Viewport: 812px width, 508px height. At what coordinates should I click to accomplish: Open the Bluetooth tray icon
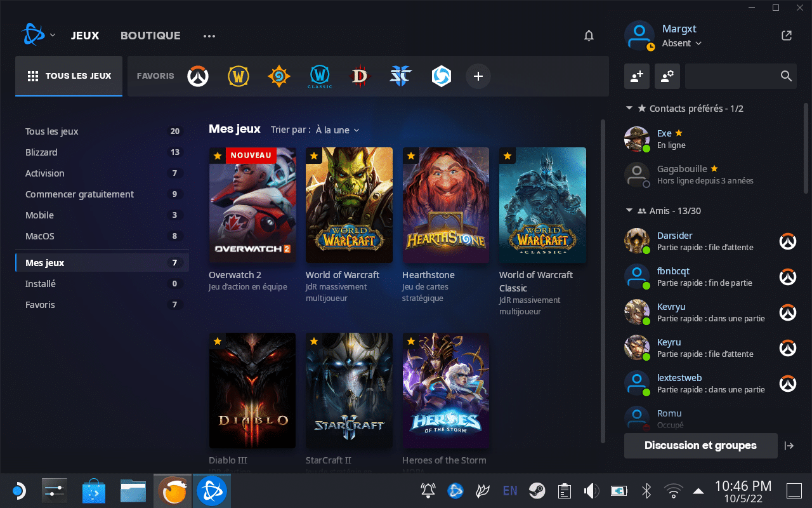pos(646,490)
